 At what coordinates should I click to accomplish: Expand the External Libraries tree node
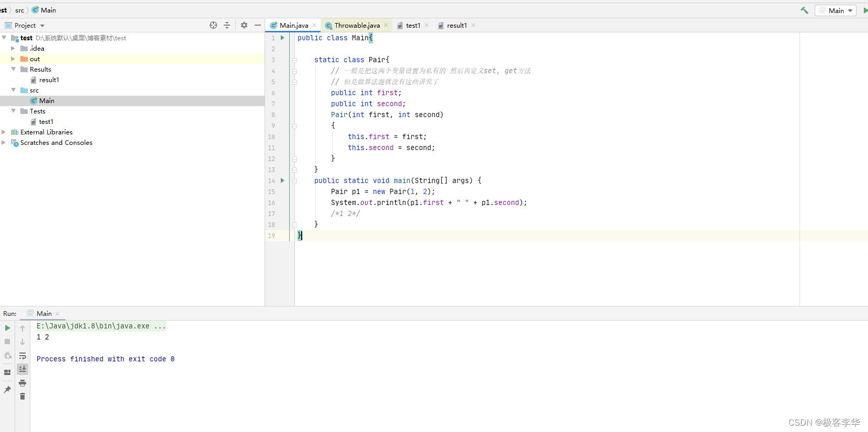pyautogui.click(x=4, y=132)
